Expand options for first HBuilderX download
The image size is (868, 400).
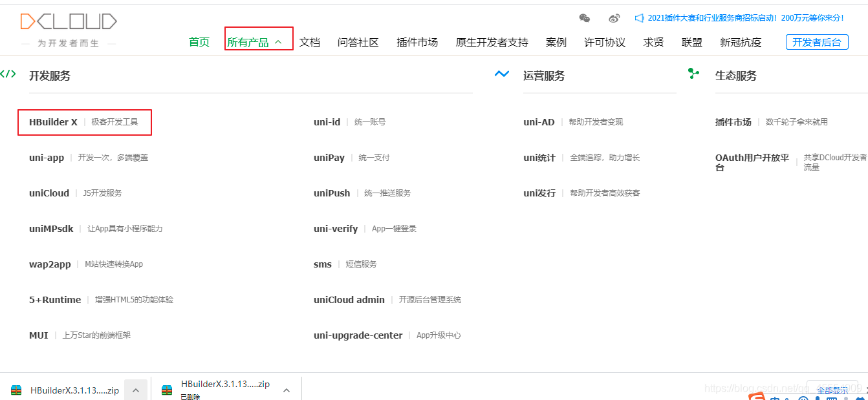click(x=135, y=390)
